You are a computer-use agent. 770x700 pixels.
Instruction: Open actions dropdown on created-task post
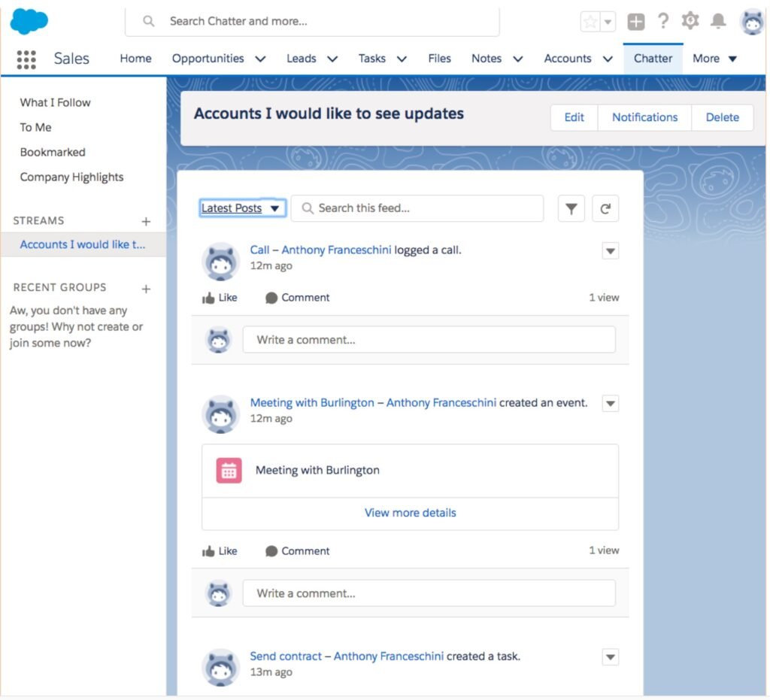611,657
